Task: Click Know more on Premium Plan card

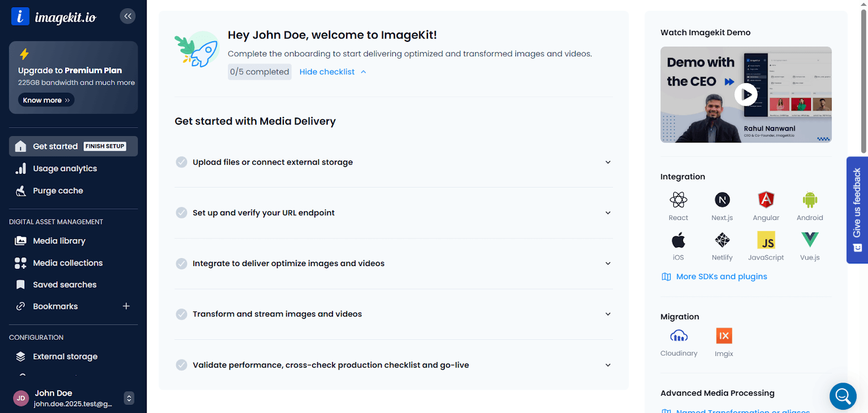Action: 46,100
